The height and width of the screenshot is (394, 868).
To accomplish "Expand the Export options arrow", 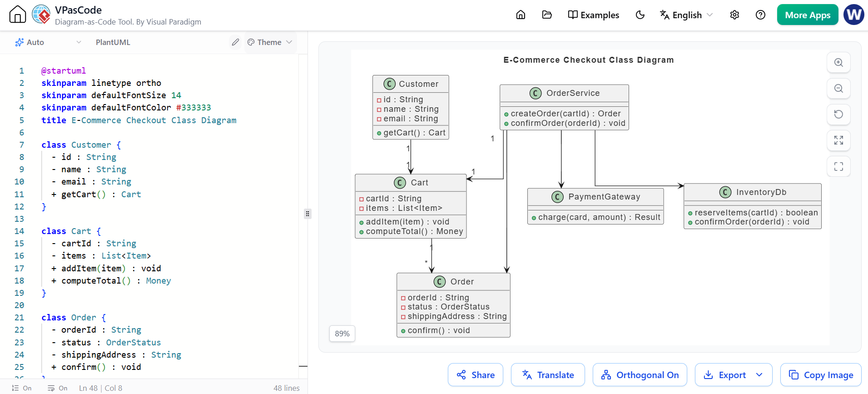I will pos(759,375).
